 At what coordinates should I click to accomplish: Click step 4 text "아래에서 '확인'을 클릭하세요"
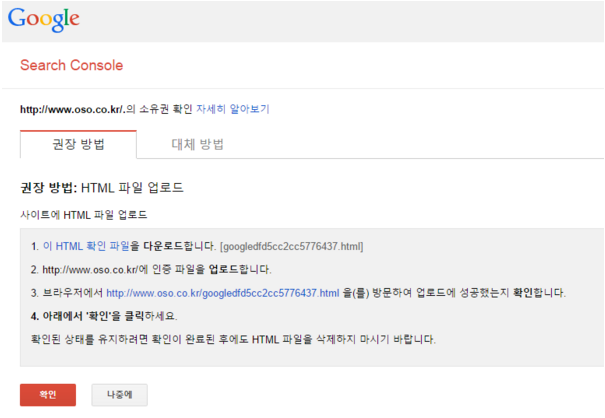104,316
